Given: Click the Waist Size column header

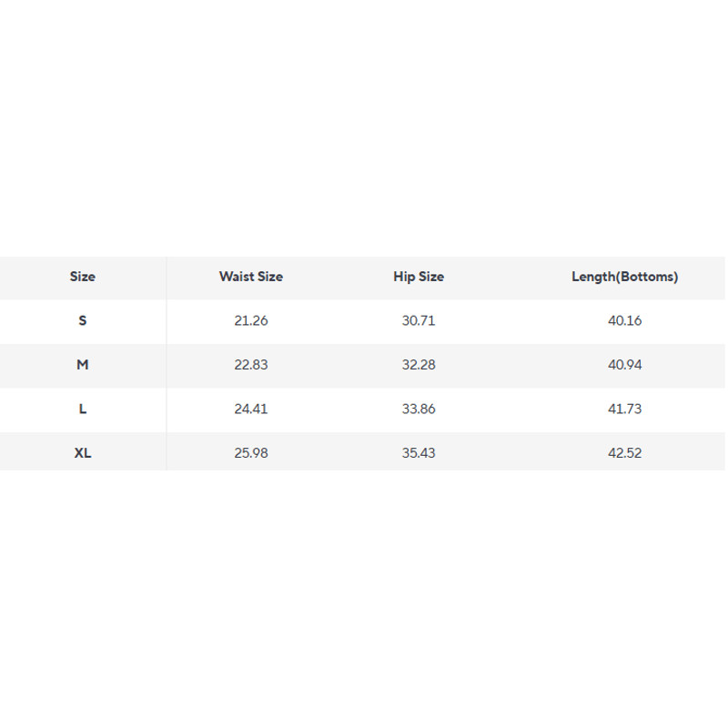Looking at the screenshot, I should point(251,277).
